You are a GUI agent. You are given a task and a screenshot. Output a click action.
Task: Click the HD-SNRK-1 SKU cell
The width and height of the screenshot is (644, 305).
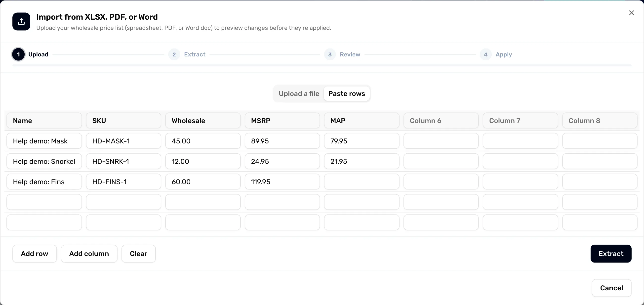pyautogui.click(x=123, y=161)
